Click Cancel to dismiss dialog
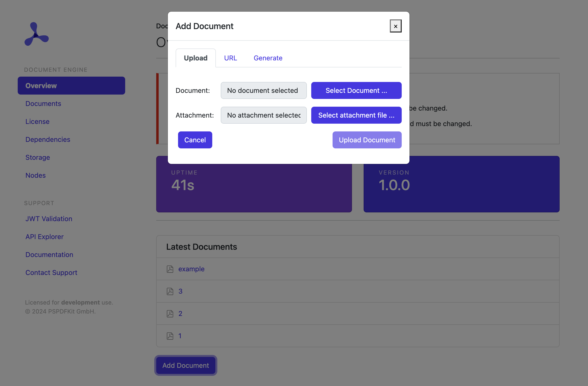This screenshot has width=588, height=386. coord(195,140)
